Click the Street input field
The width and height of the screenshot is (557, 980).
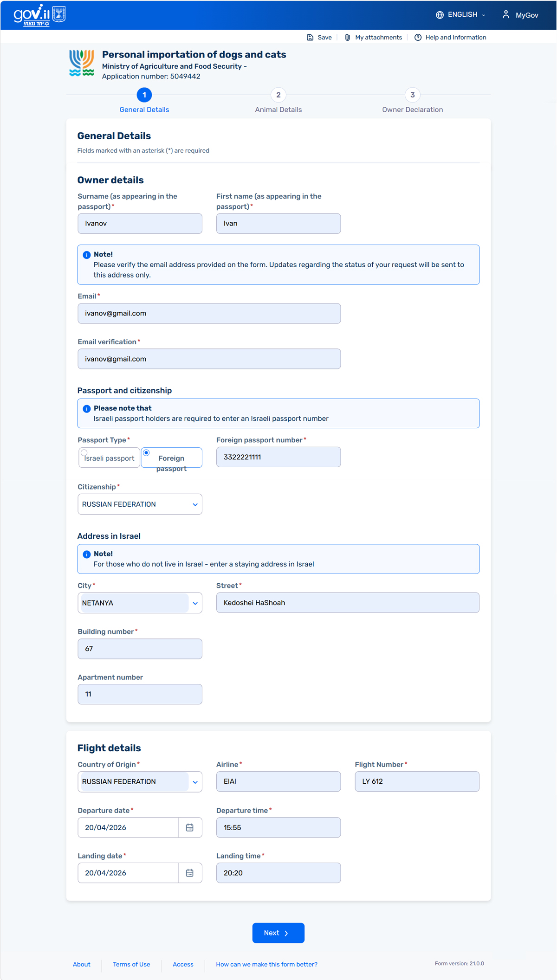click(348, 603)
